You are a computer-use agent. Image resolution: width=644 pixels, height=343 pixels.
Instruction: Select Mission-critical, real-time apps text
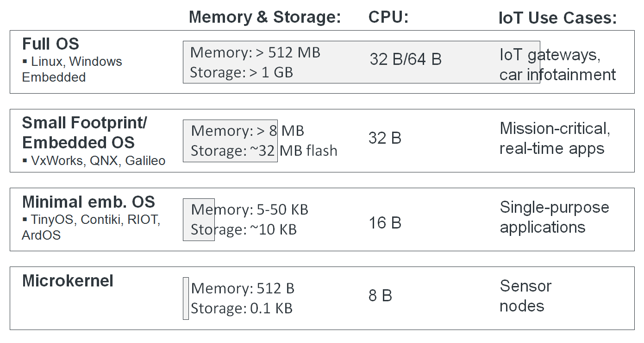click(x=555, y=138)
